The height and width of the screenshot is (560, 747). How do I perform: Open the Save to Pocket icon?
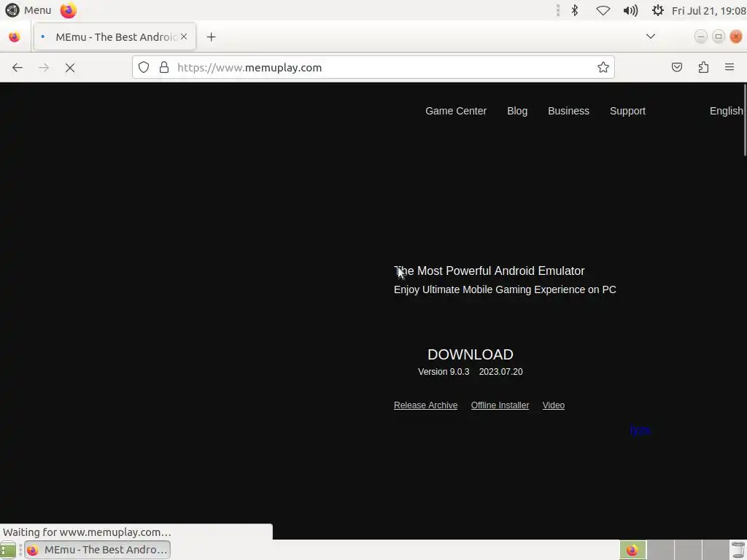[677, 68]
